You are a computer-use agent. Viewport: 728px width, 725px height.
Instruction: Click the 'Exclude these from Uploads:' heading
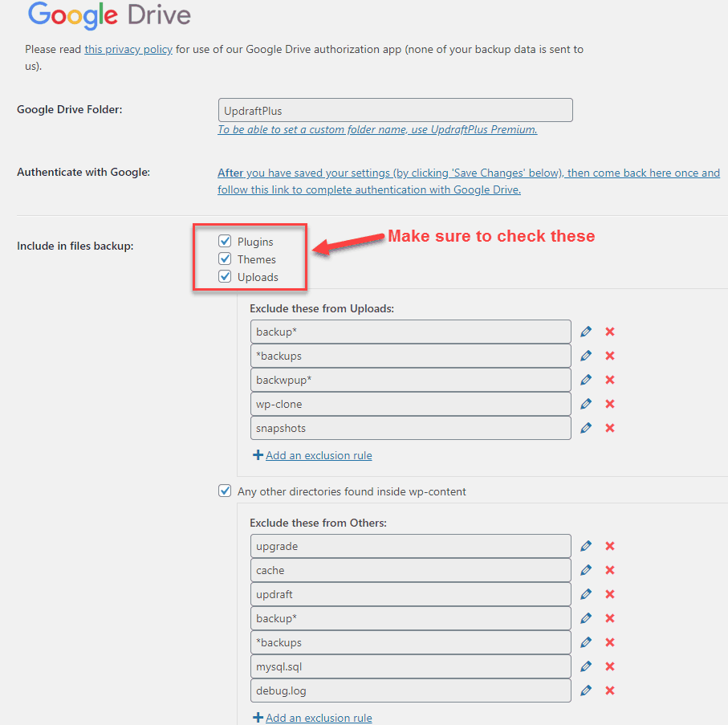pyautogui.click(x=322, y=308)
